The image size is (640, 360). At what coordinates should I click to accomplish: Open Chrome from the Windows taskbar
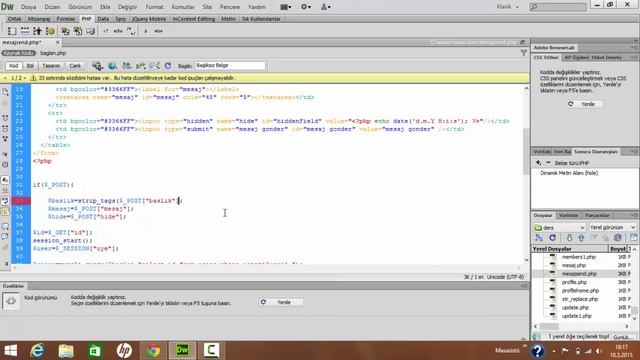(x=153, y=351)
